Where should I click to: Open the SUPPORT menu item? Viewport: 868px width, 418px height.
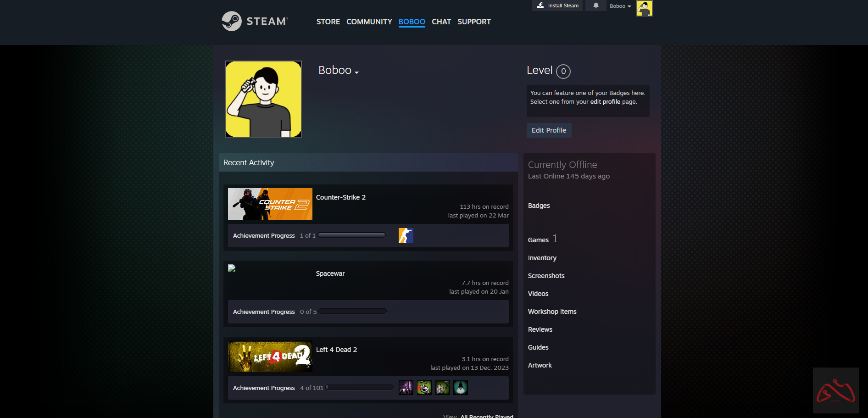[474, 22]
